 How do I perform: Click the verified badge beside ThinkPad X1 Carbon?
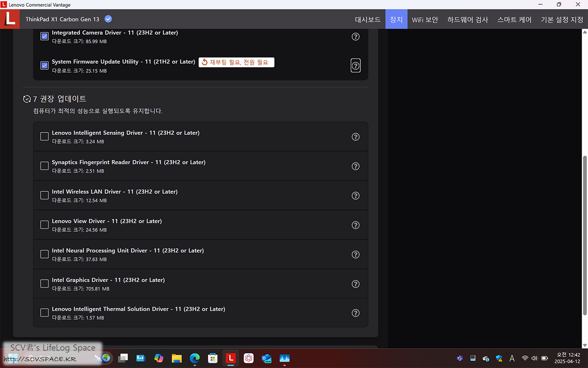click(108, 19)
